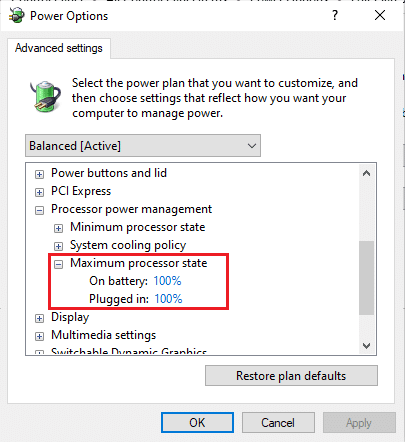Click the Plugged in 100% value

(168, 299)
